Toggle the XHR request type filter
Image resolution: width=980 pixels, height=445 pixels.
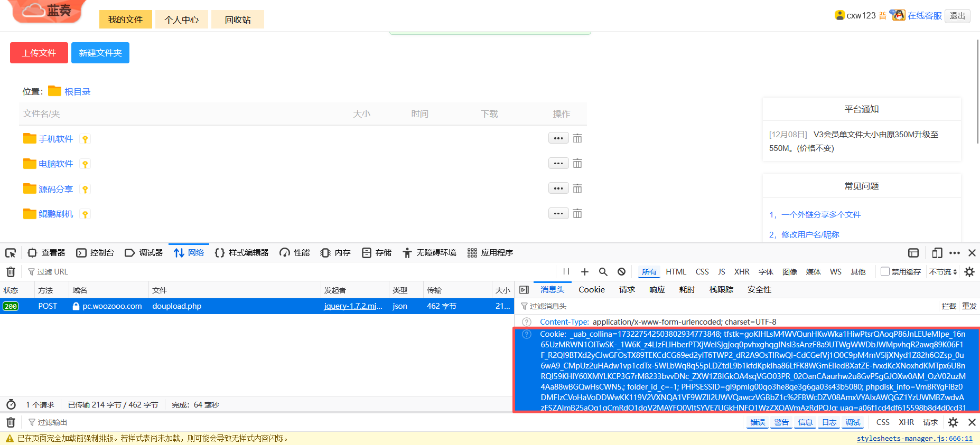[741, 272]
